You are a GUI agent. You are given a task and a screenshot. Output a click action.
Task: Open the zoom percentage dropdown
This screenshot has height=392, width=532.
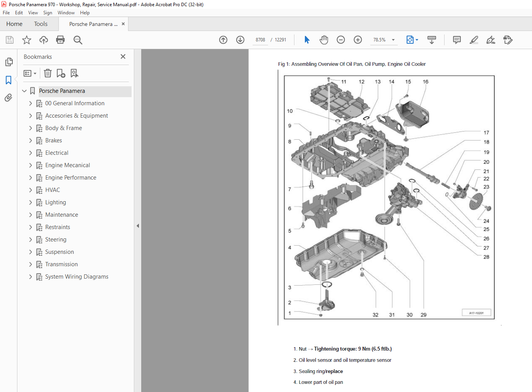click(x=393, y=40)
